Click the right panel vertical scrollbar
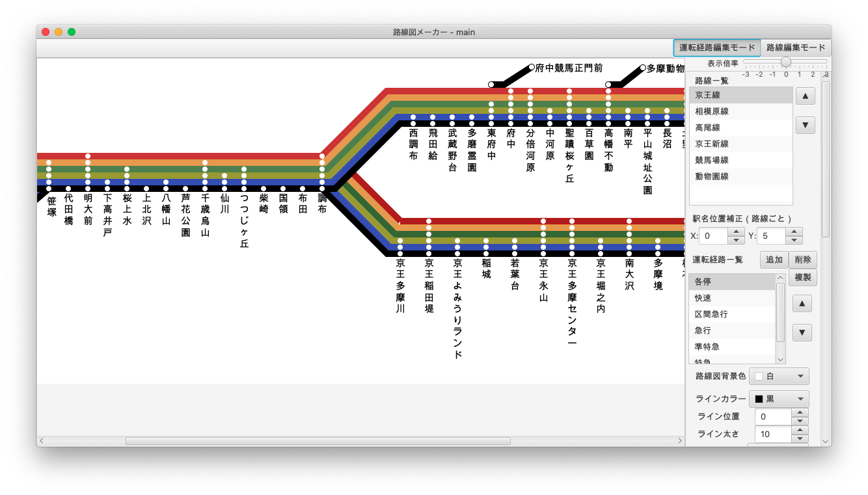Image resolution: width=868 pixels, height=495 pixels. click(826, 159)
